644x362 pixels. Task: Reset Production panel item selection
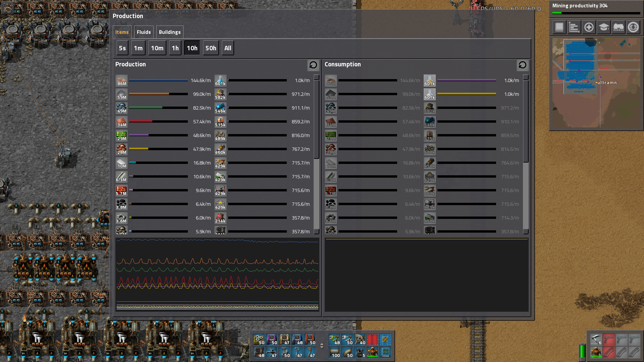click(313, 65)
